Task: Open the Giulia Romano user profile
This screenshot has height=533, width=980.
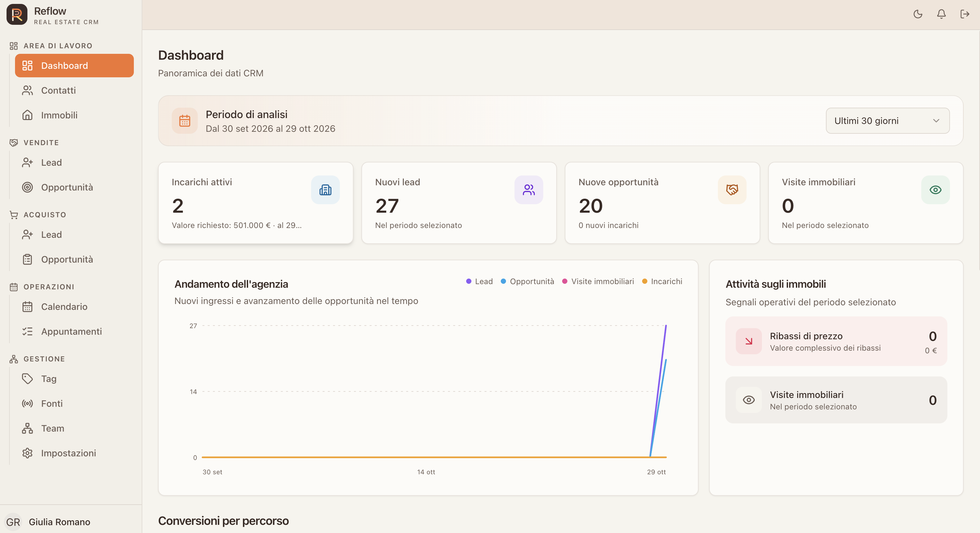Action: coord(59,522)
